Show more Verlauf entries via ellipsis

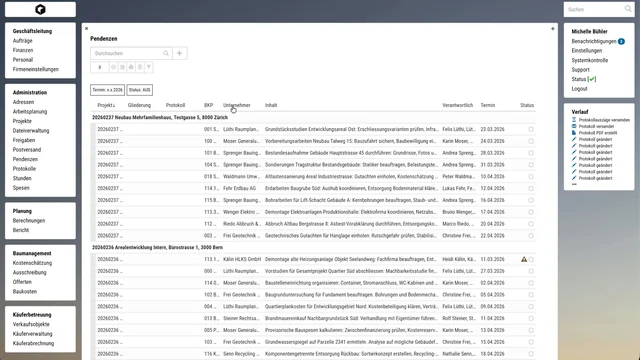(574, 184)
